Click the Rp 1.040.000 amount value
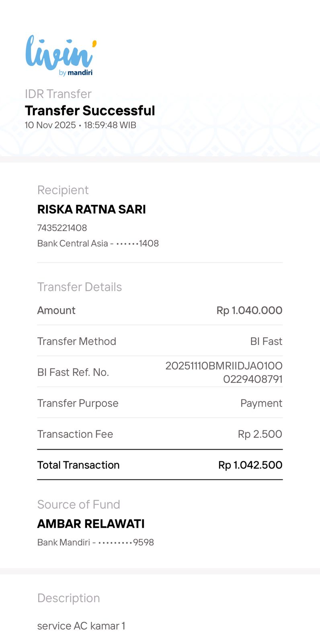Screen dimensions: 320x644 tap(249, 310)
